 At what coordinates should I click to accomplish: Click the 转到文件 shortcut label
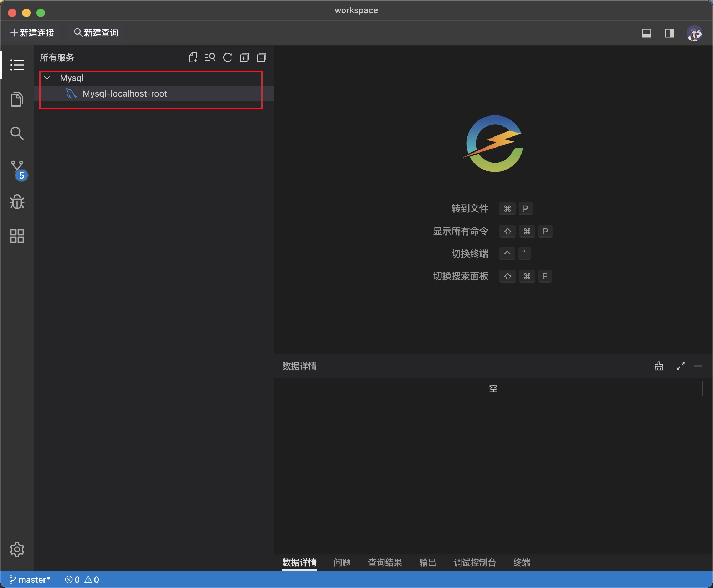470,208
